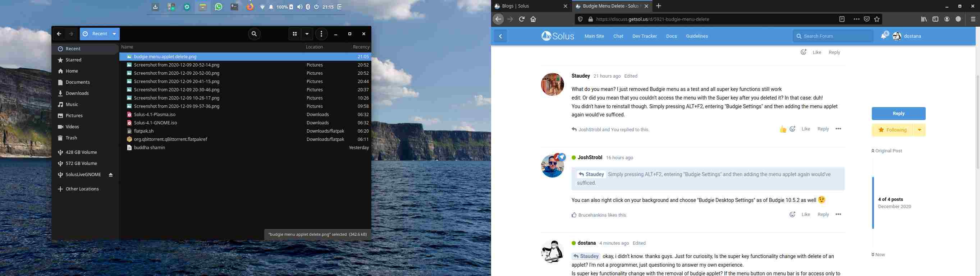Screen dimensions: 980x276
Task: Eject the SolusLiveGNOME volume
Action: click(111, 175)
